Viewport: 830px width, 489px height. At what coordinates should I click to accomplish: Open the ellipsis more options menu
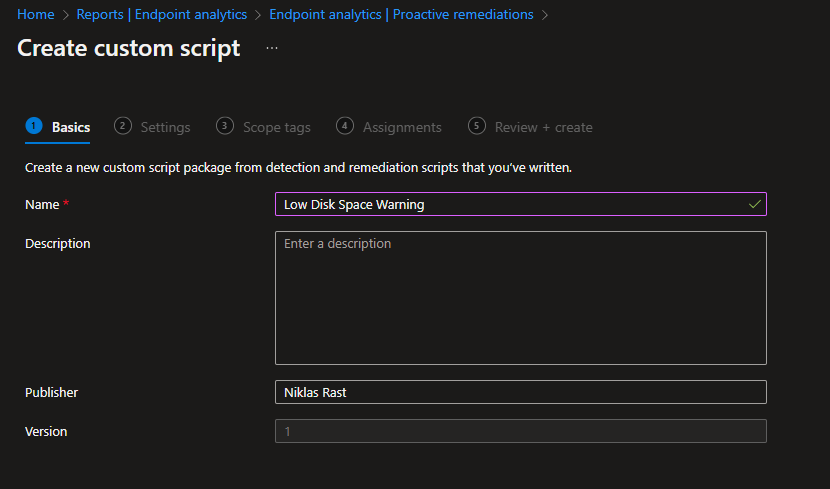tap(272, 48)
